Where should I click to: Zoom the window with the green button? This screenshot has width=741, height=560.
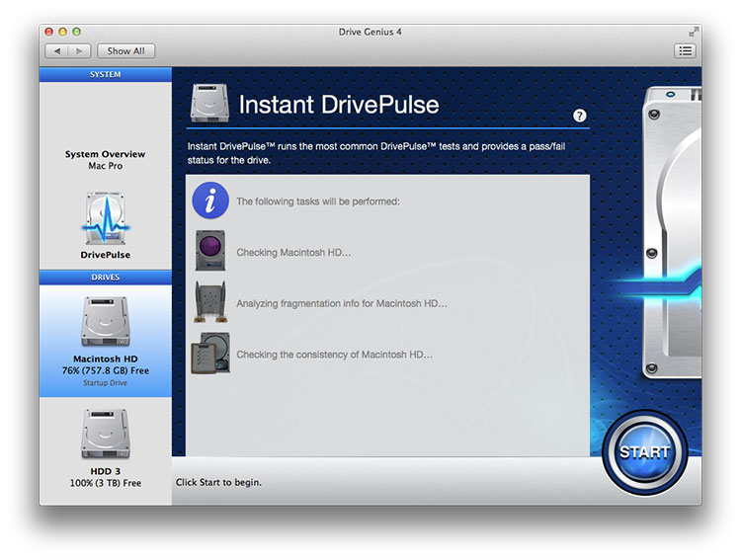coord(76,32)
